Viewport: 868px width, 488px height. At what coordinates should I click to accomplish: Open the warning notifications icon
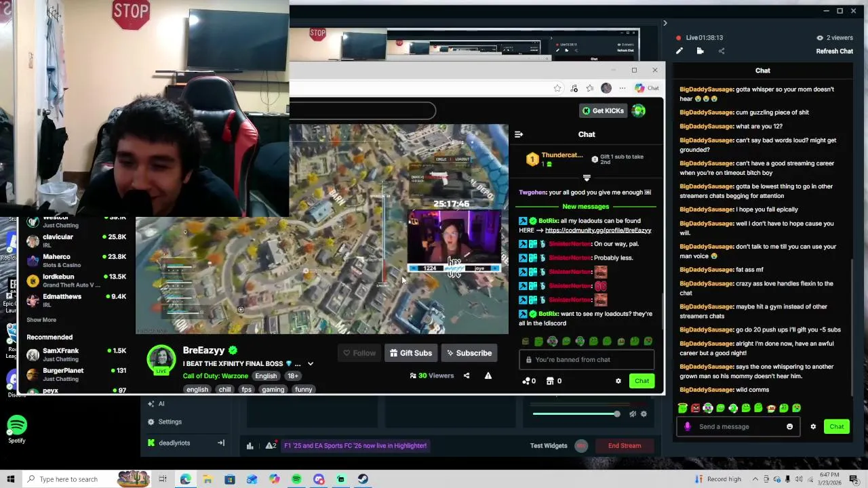pos(271,446)
